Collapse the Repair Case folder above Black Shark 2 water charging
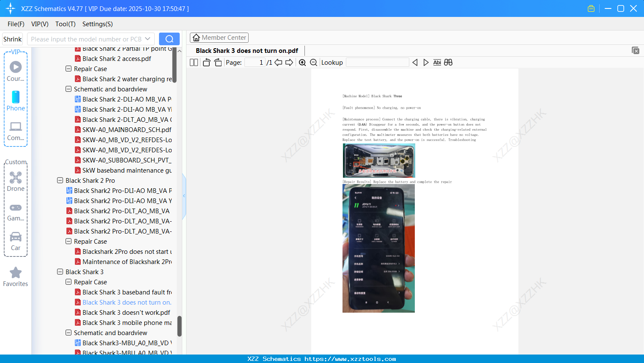This screenshot has height=363, width=644. 69,69
